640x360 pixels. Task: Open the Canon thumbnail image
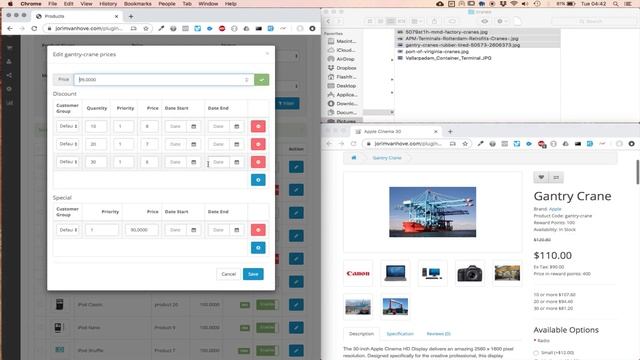(358, 273)
